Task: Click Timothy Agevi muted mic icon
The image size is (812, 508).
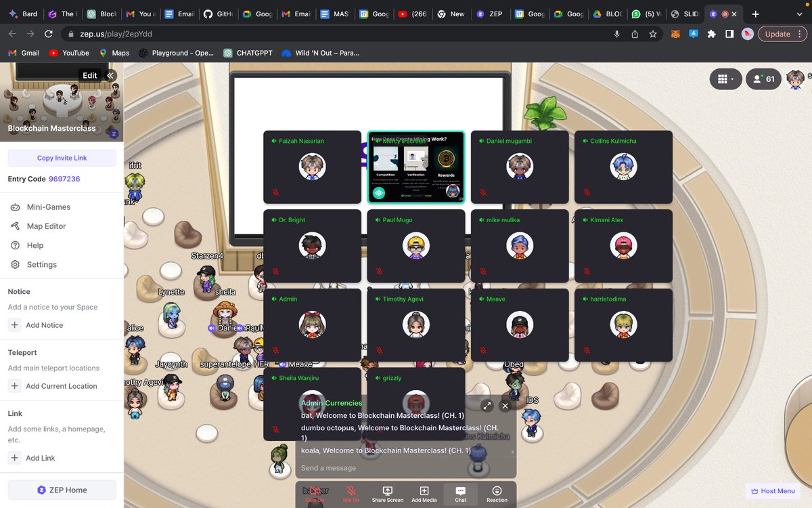Action: tap(379, 351)
